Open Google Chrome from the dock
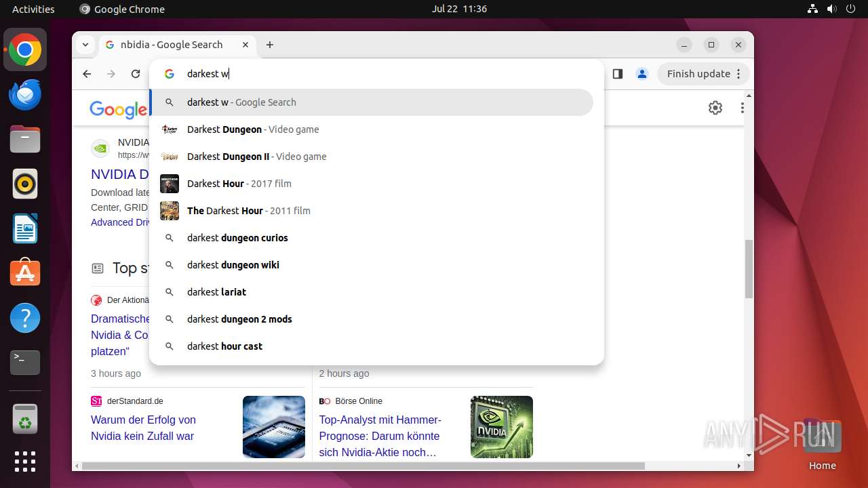Image resolution: width=868 pixels, height=488 pixels. coord(25,50)
